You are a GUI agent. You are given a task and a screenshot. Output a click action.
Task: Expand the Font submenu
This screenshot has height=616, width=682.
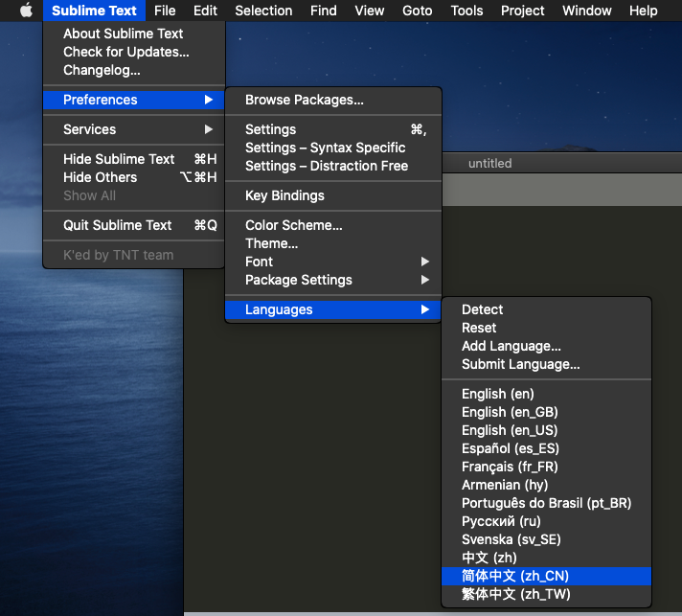click(333, 262)
